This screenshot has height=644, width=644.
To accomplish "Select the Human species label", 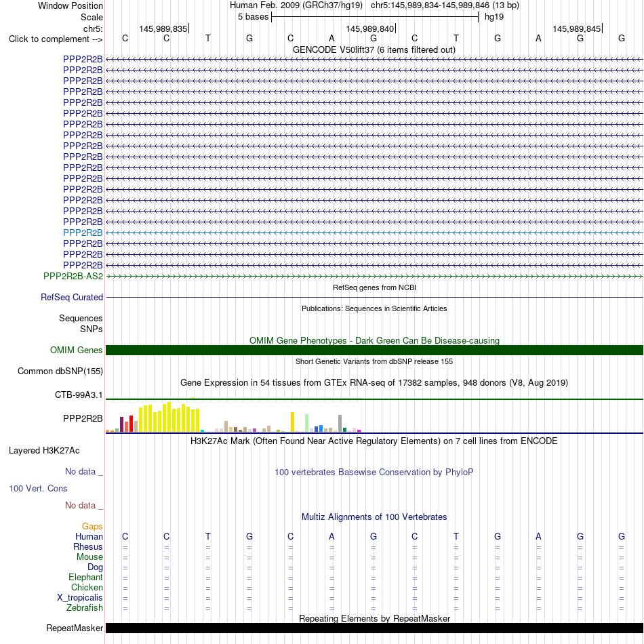I will [x=89, y=536].
